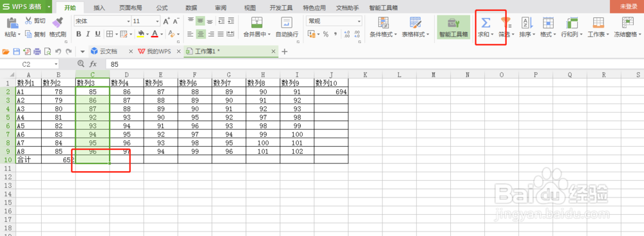This screenshot has height=236, width=644.
Task: Click the justify alignment icon
Action: coord(220,34)
